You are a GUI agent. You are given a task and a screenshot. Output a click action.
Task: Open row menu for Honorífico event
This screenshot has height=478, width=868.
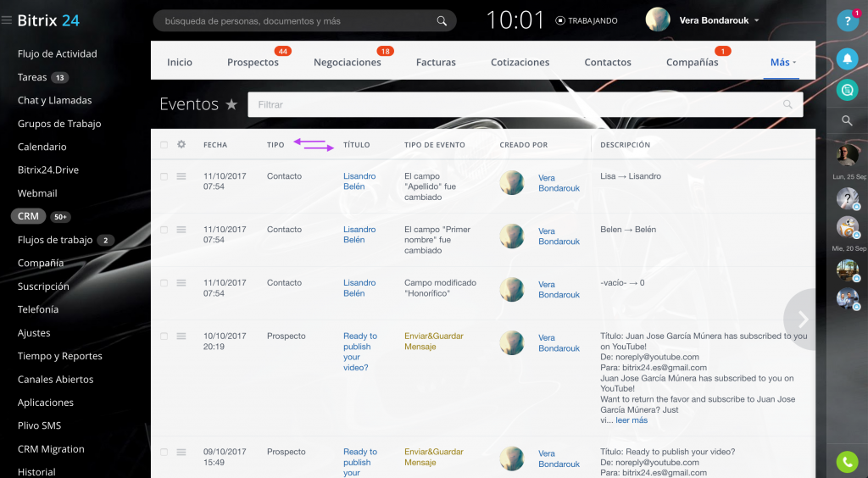[181, 283]
